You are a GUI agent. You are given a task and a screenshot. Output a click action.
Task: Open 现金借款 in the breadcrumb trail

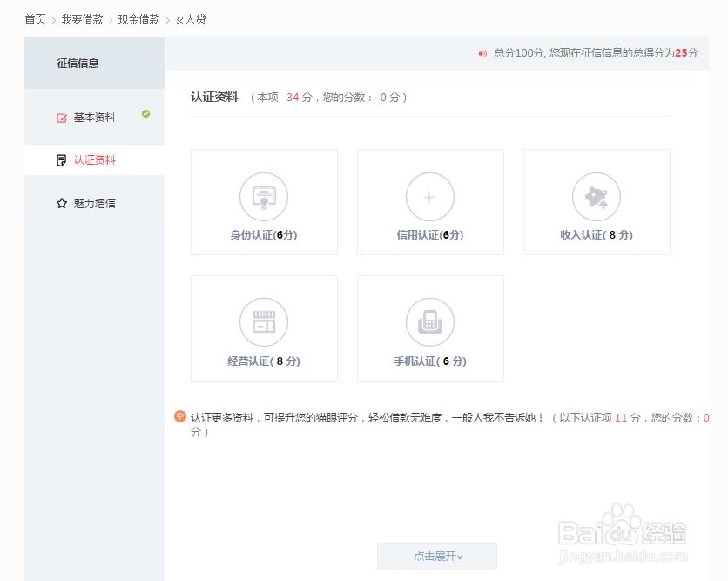[x=138, y=18]
